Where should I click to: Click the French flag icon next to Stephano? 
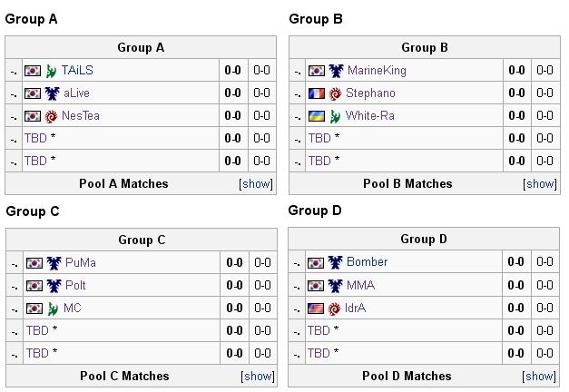coord(317,93)
